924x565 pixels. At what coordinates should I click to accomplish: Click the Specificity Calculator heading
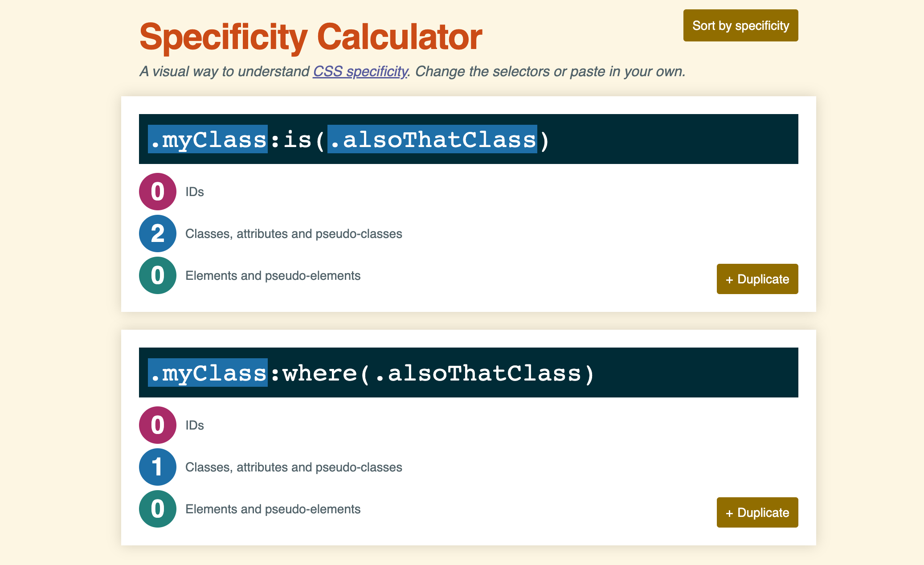click(311, 37)
